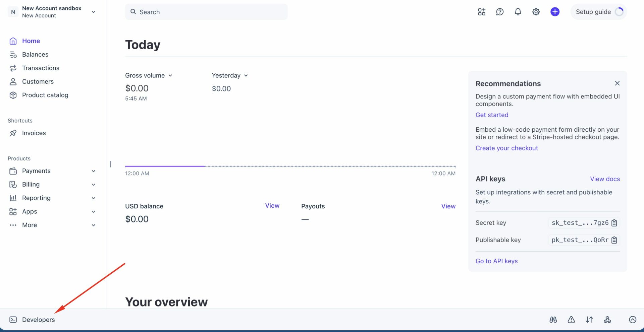644x332 pixels.
Task: Click the Developers terminal icon
Action: [13, 320]
